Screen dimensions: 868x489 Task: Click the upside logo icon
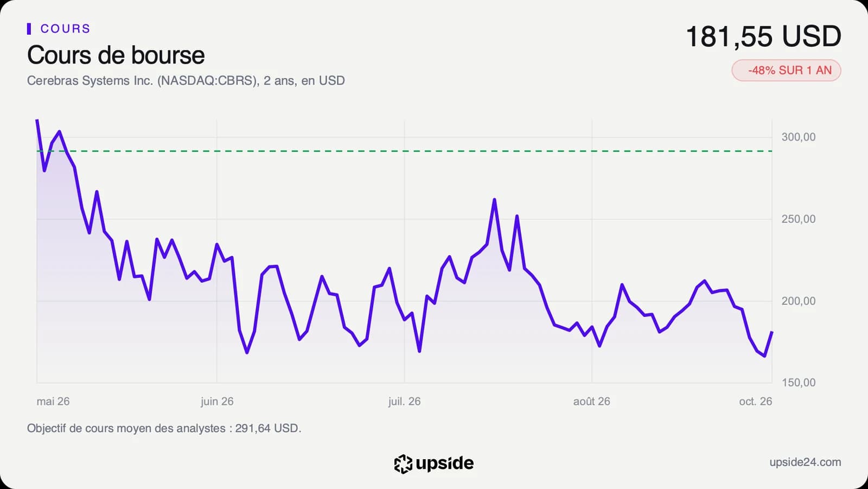click(403, 463)
